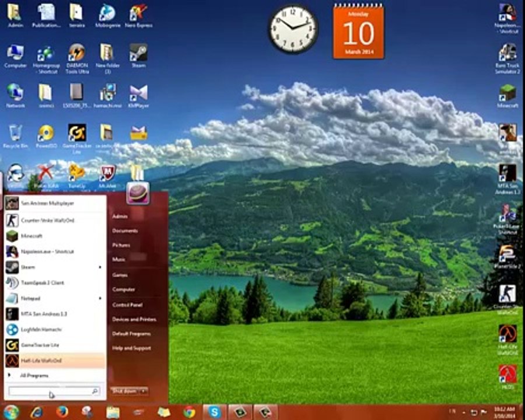Open Google Chrome from the taskbar

point(189,412)
